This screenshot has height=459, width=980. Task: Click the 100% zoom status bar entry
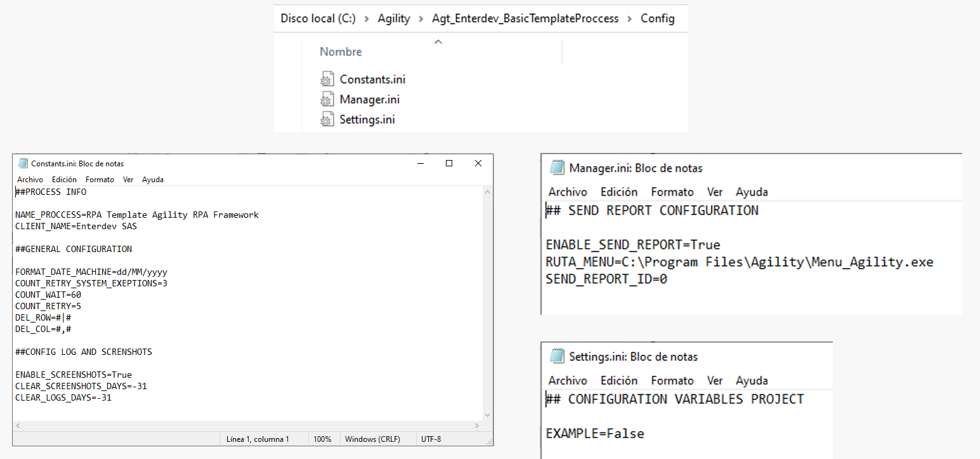pos(322,439)
